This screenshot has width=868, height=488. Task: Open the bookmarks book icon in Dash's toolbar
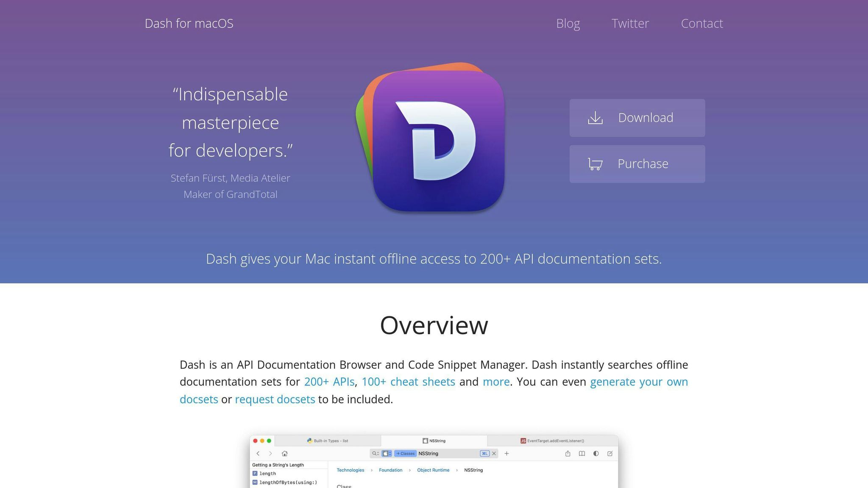point(581,453)
